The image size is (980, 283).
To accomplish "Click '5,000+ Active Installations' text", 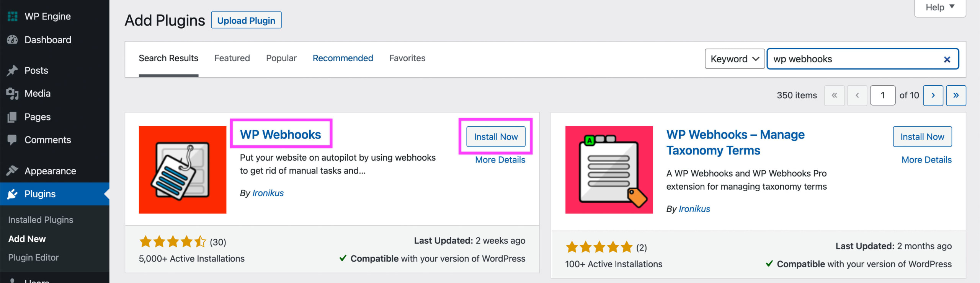I will (x=192, y=259).
